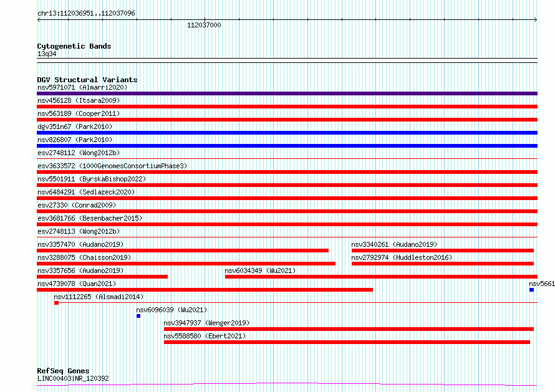Open nsv3947937 (Wenger2019) variant label
555x392 pixels.
206,323
